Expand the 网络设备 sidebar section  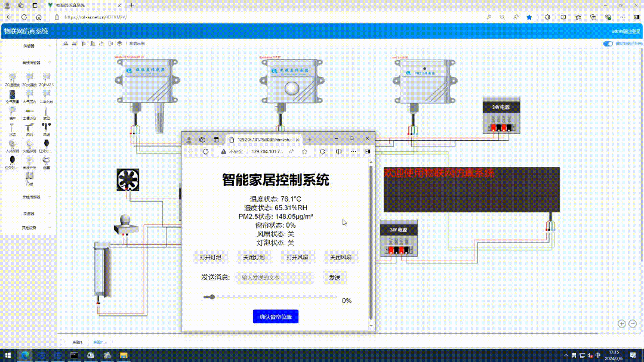point(29,227)
